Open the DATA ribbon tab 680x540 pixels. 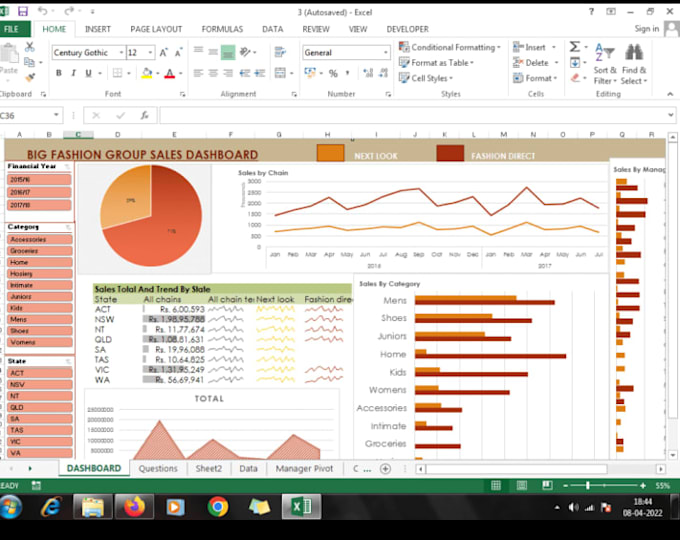272,29
